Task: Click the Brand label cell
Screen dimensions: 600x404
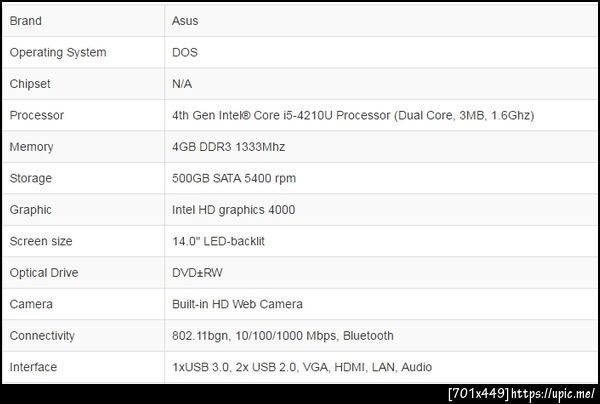Action: click(x=26, y=21)
